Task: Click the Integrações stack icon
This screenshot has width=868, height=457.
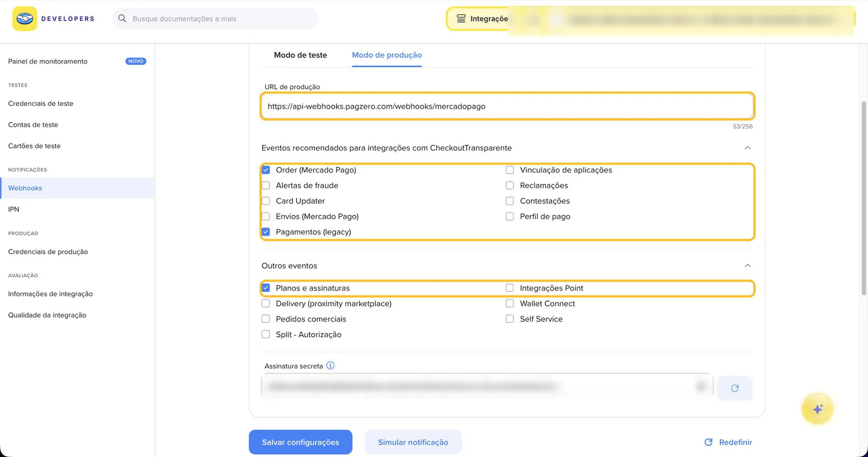Action: [461, 19]
